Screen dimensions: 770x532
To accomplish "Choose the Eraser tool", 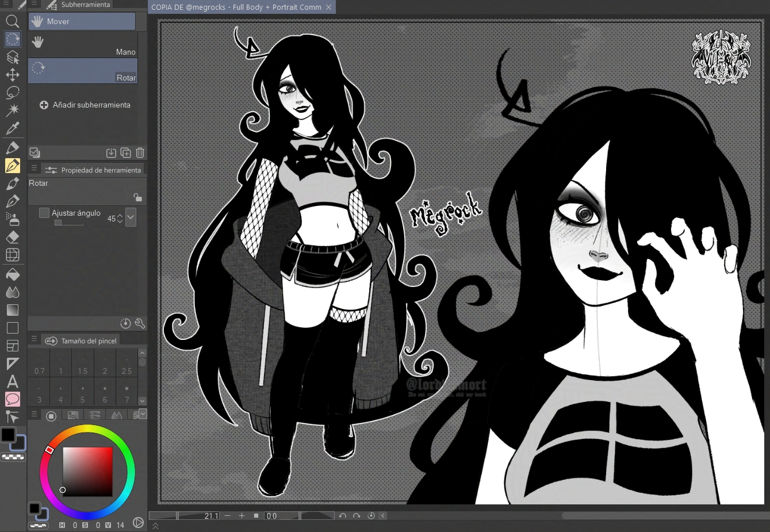I will click(x=12, y=237).
